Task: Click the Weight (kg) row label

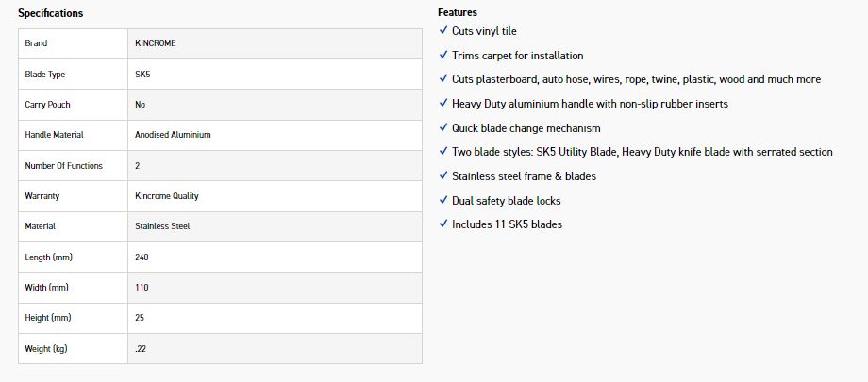Action: 46,349
